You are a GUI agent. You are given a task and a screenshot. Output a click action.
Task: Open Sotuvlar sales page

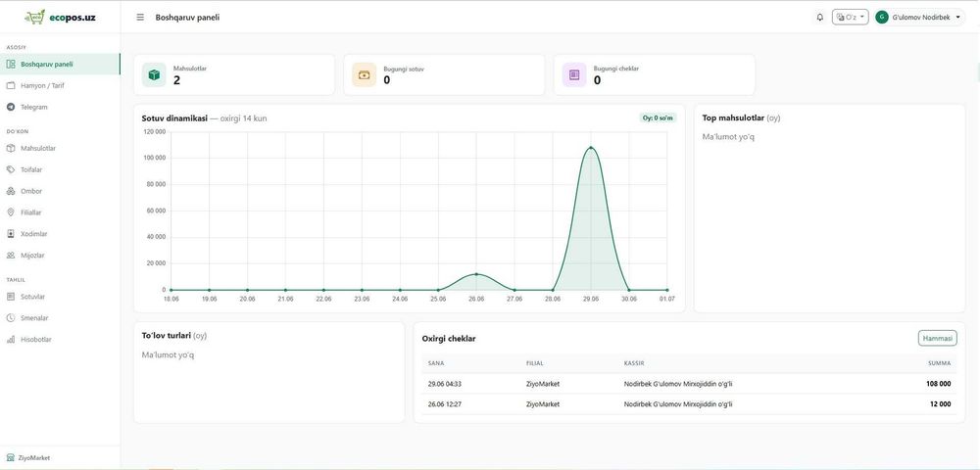point(60,297)
